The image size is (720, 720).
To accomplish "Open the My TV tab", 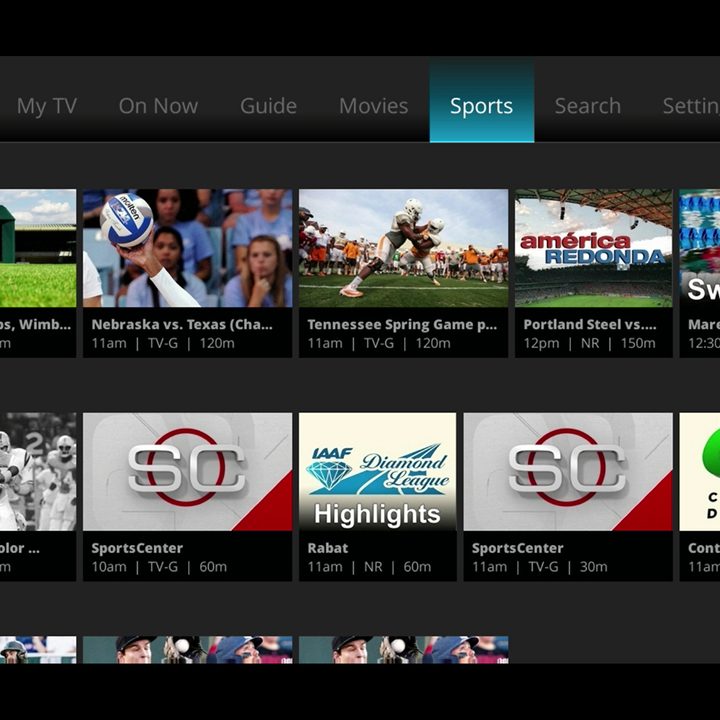I will click(46, 106).
